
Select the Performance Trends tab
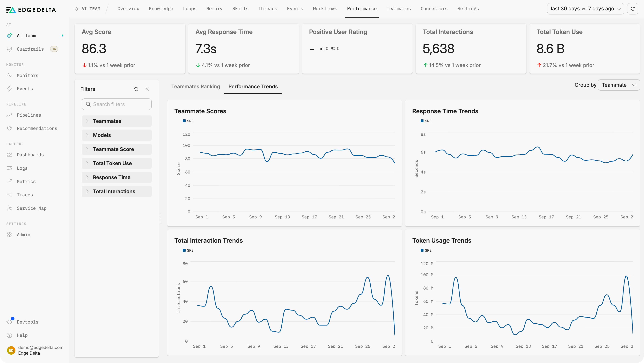(x=253, y=87)
